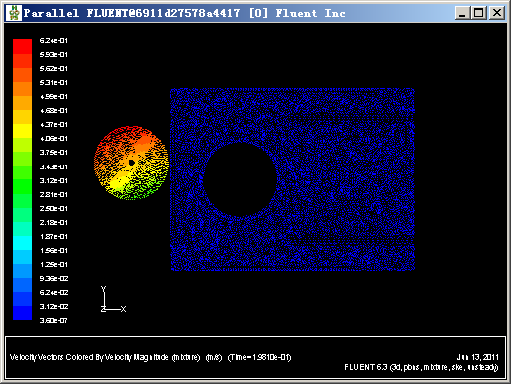Pick the yellow band in the colormap legend
The width and height of the screenshot is (512, 384).
[22, 131]
